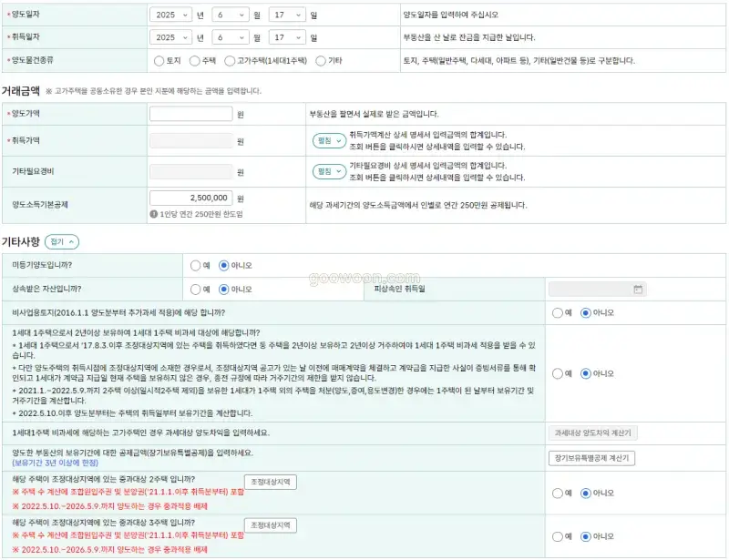
Task: Click the 양도일자 label
Action: pyautogui.click(x=26, y=15)
